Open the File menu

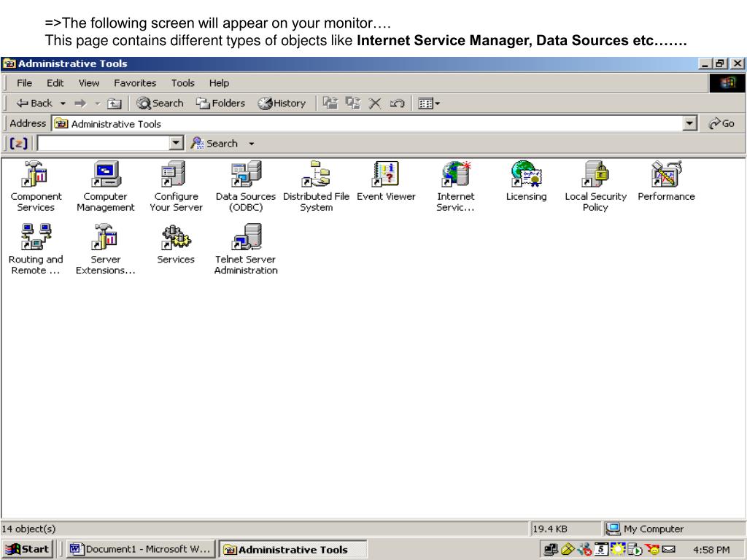pos(24,83)
